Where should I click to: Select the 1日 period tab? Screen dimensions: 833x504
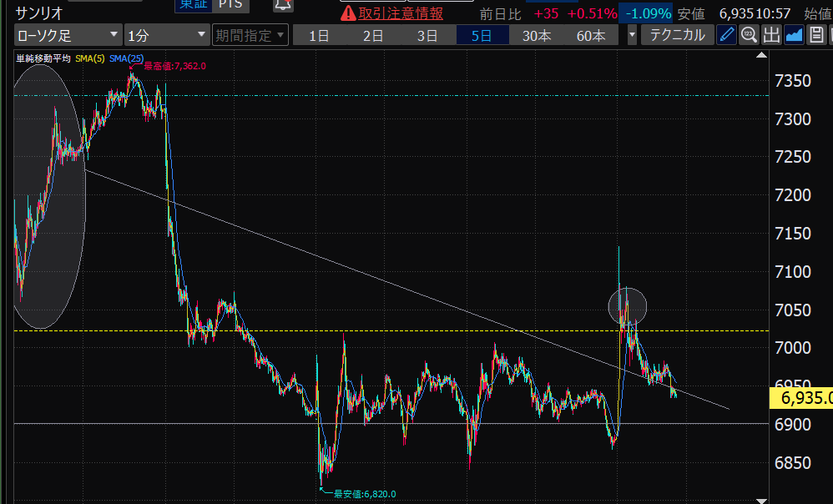click(x=318, y=35)
